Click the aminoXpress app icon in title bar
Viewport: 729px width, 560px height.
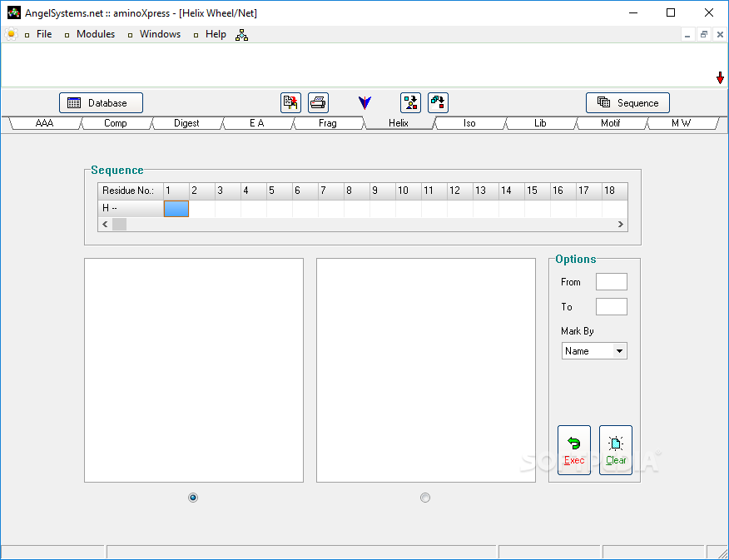pos(14,12)
